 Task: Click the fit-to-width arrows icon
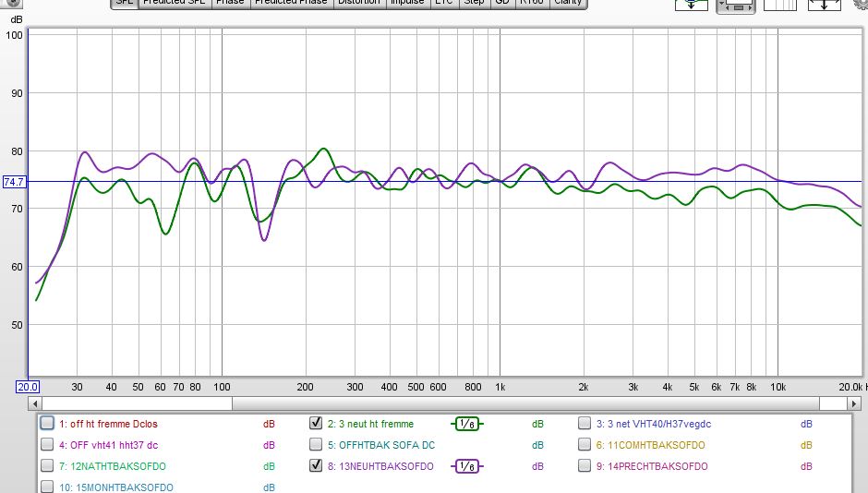825,5
